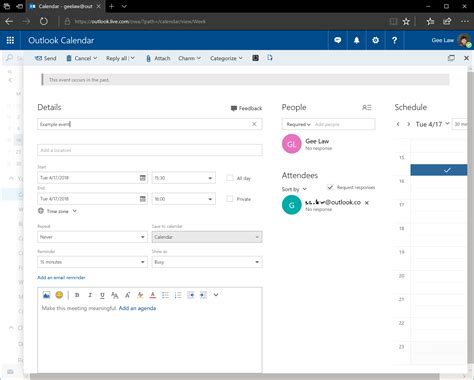Click the Add people input field

coord(344,124)
